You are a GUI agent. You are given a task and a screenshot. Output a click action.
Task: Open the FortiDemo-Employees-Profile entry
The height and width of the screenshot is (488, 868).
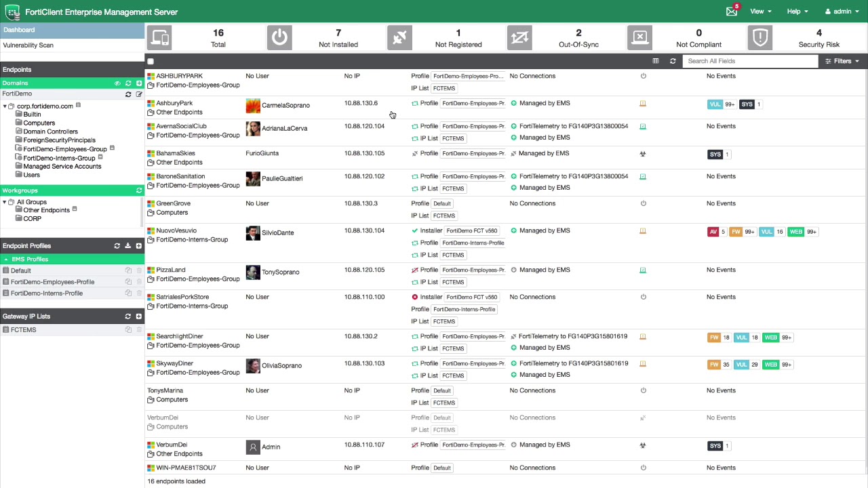pyautogui.click(x=52, y=282)
